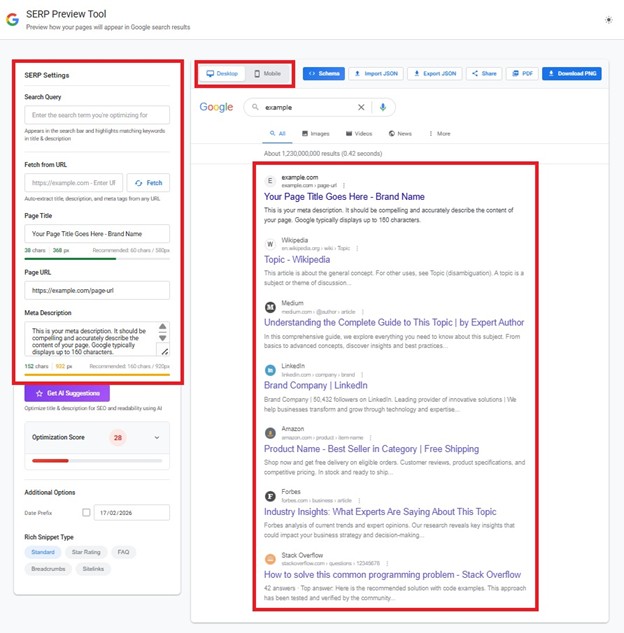Image resolution: width=624 pixels, height=633 pixels.
Task: Open the More search tabs menu
Action: click(x=439, y=133)
